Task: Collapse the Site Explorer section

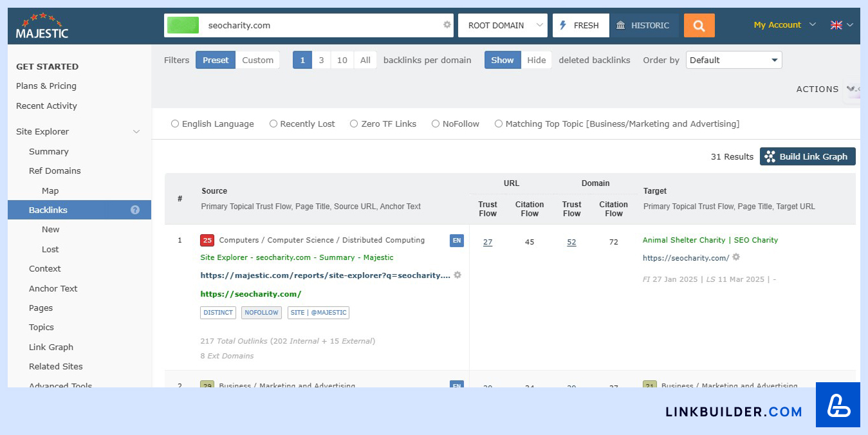Action: (x=136, y=131)
